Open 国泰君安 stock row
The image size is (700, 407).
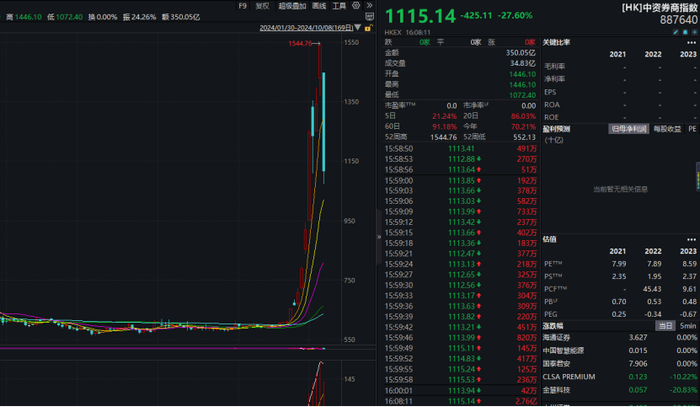[x=620, y=364]
